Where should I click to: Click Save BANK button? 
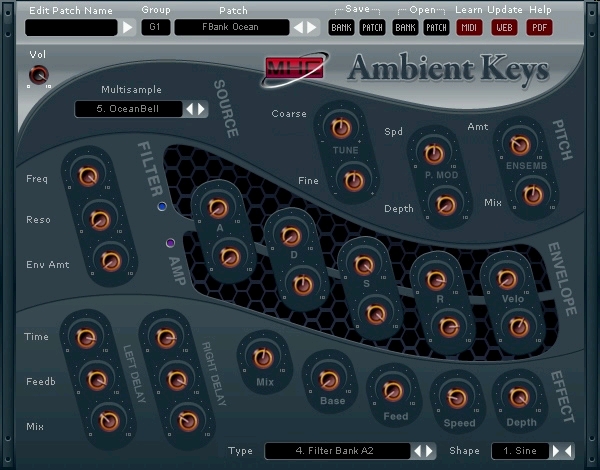click(341, 27)
